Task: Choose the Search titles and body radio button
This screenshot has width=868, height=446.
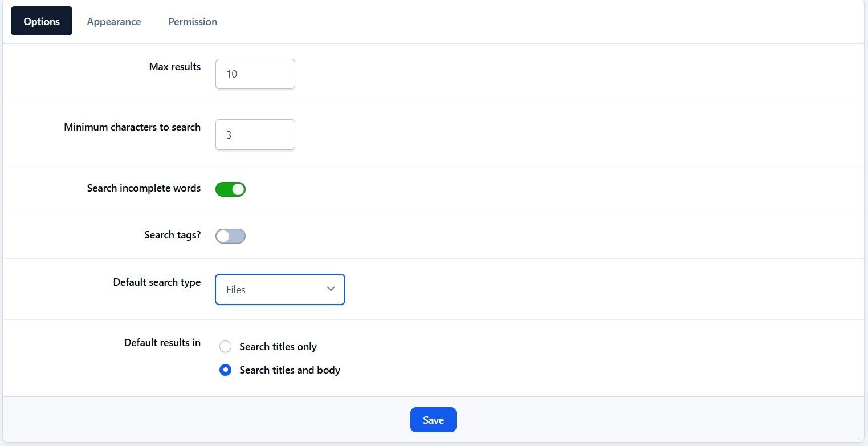Action: pos(226,370)
